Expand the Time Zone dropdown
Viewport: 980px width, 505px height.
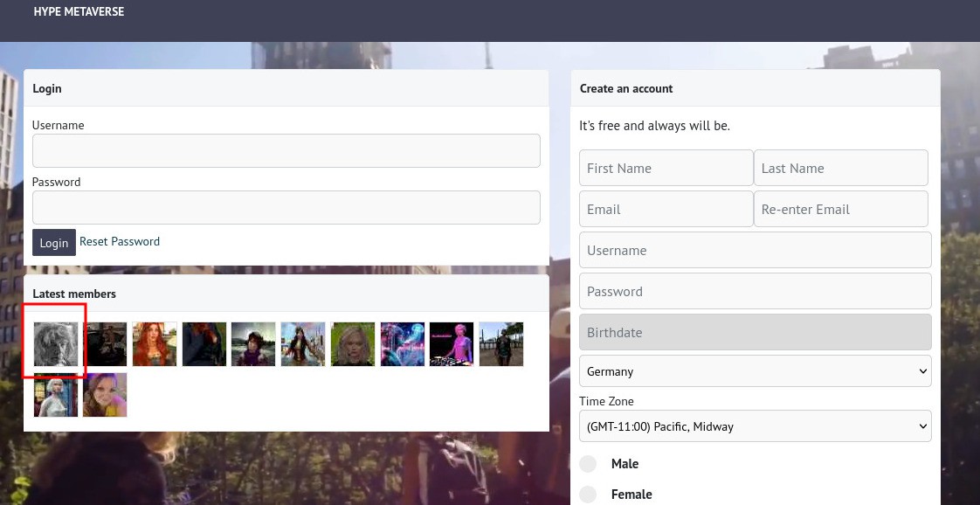point(755,426)
